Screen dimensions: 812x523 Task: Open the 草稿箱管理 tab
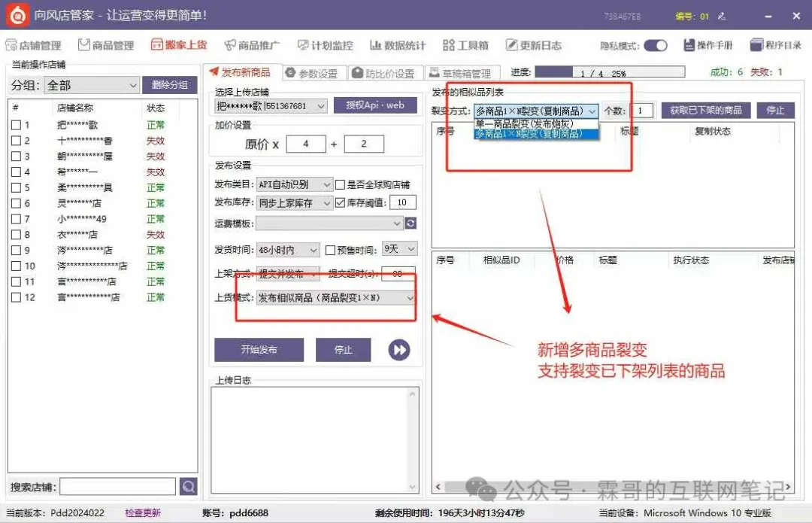click(x=459, y=73)
